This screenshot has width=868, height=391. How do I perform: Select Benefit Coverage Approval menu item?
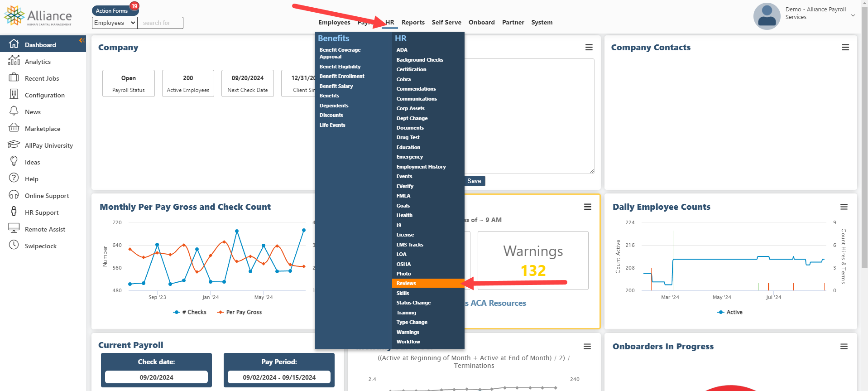pyautogui.click(x=340, y=53)
